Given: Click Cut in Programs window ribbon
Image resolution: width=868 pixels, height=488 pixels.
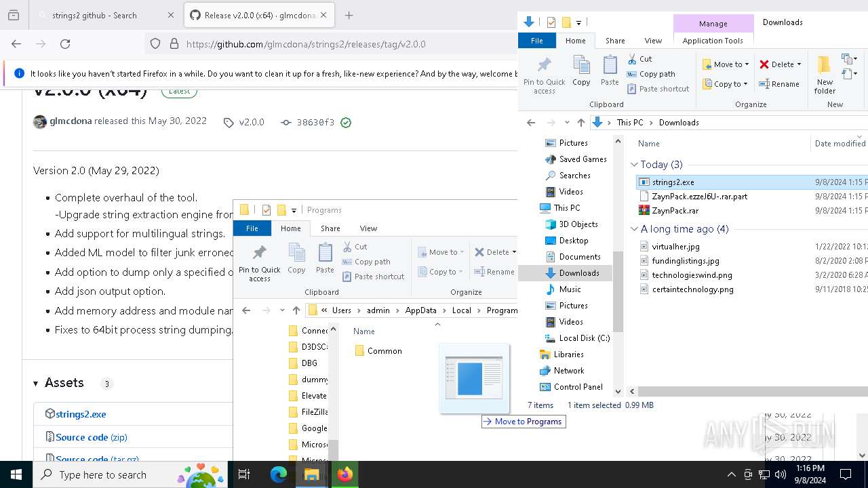Looking at the screenshot, I should pyautogui.click(x=355, y=247).
